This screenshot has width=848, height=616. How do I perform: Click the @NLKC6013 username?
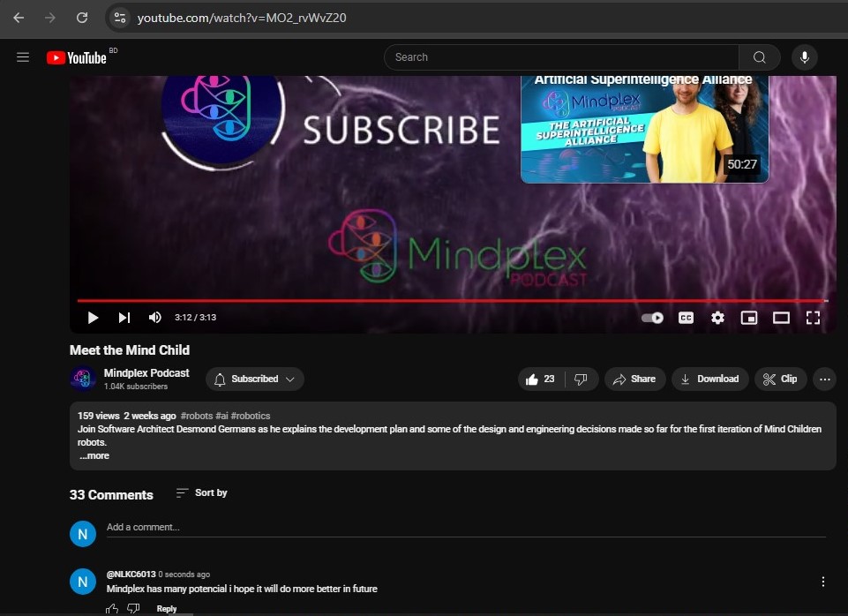point(131,574)
